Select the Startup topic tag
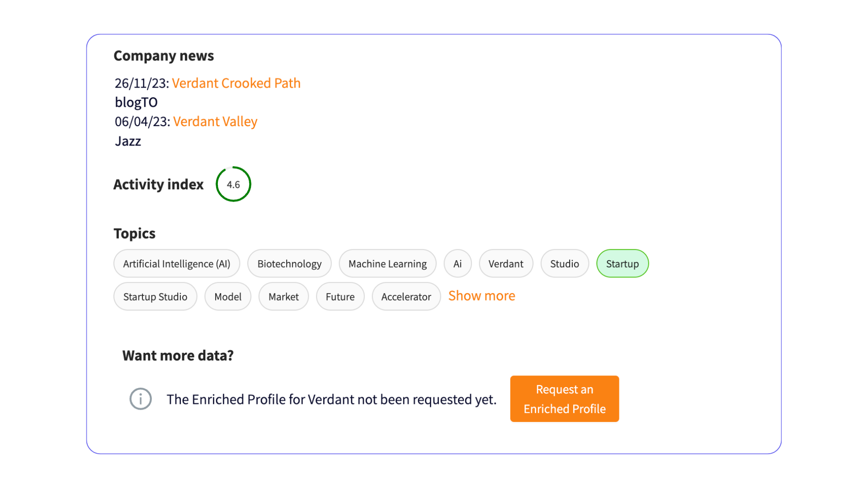The image size is (868, 488). [623, 263]
